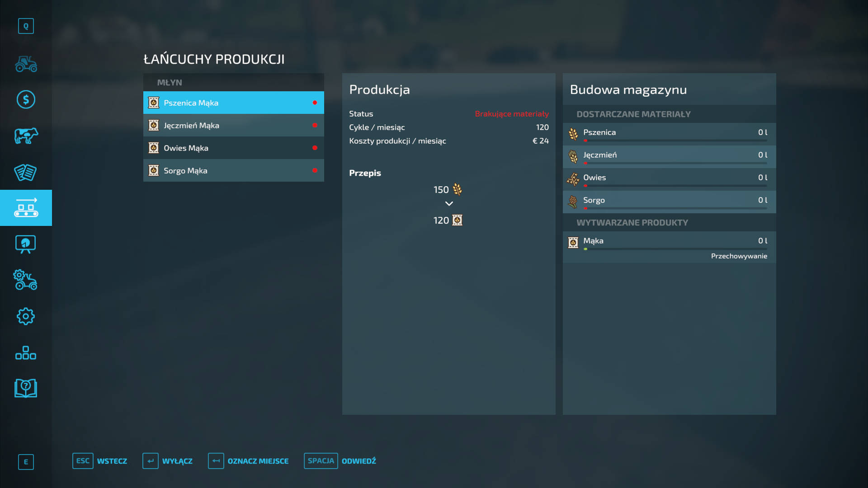
Task: Open the vehicles tractor sidebar page
Action: click(x=26, y=64)
